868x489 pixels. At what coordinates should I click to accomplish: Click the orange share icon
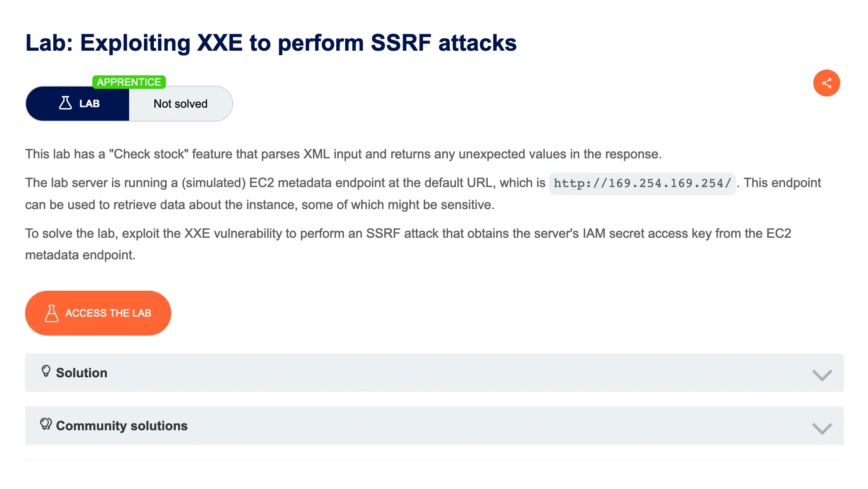826,83
